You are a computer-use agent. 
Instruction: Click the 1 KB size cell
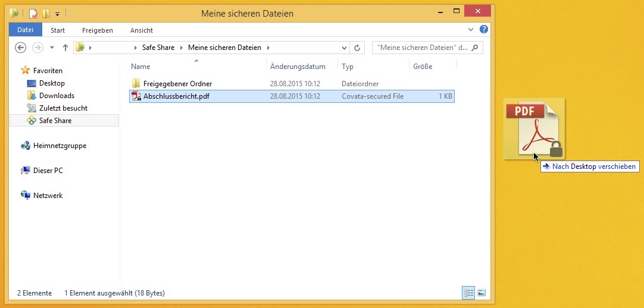click(x=445, y=96)
